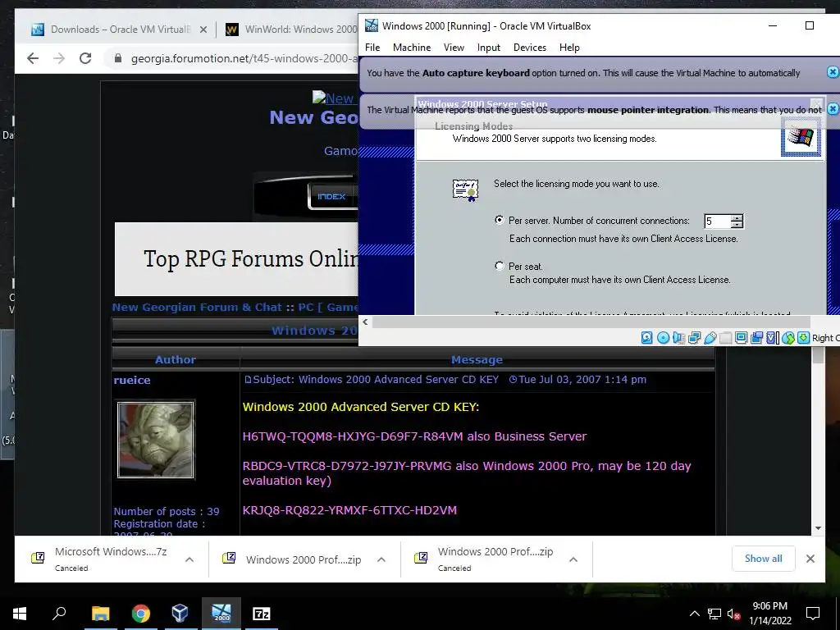Open VirtualBox Manager from the taskbar

(x=180, y=614)
